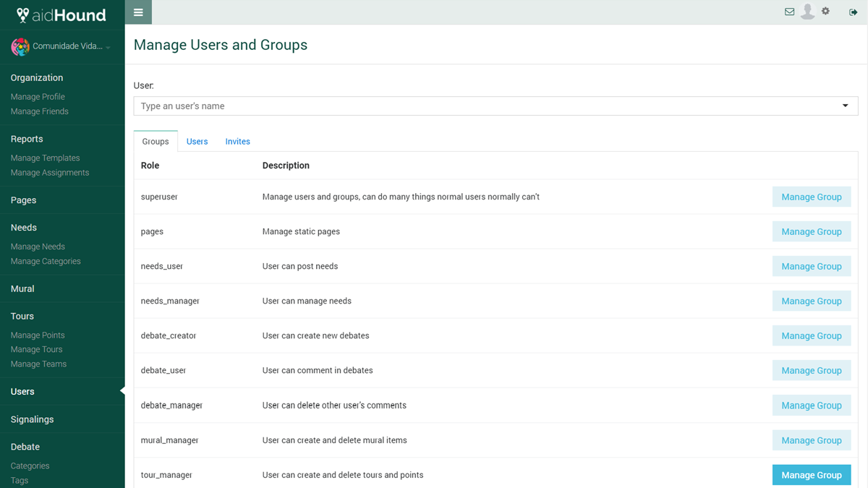Image resolution: width=868 pixels, height=488 pixels.
Task: Select the Groups tab
Action: pyautogui.click(x=156, y=142)
